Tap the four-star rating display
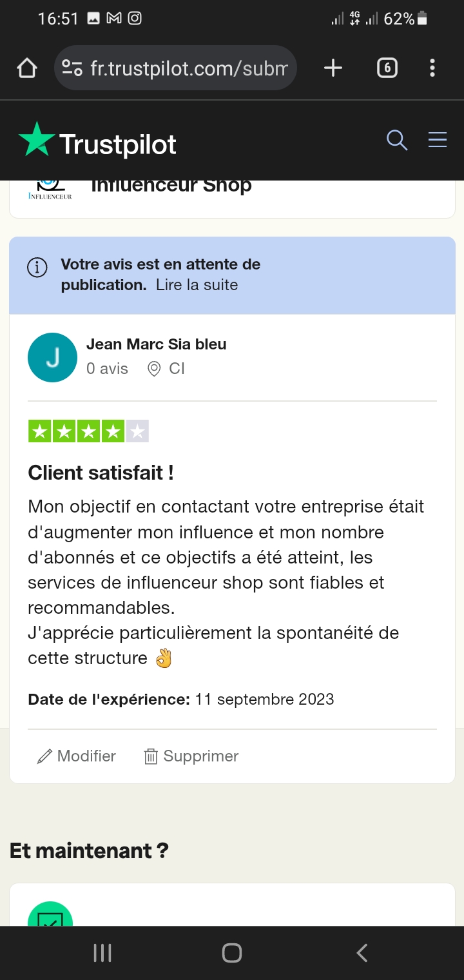This screenshot has width=464, height=980. (88, 431)
